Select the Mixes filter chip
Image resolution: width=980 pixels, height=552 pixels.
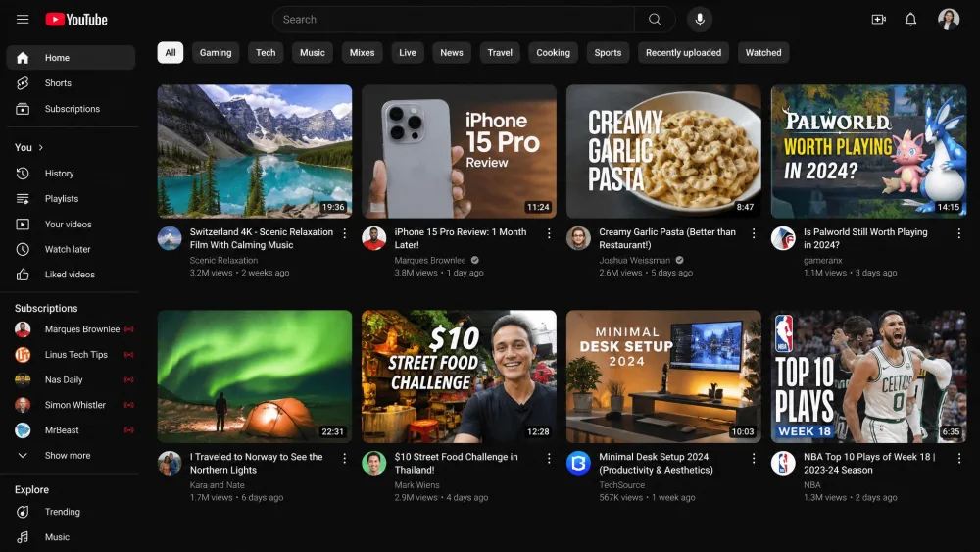362,53
